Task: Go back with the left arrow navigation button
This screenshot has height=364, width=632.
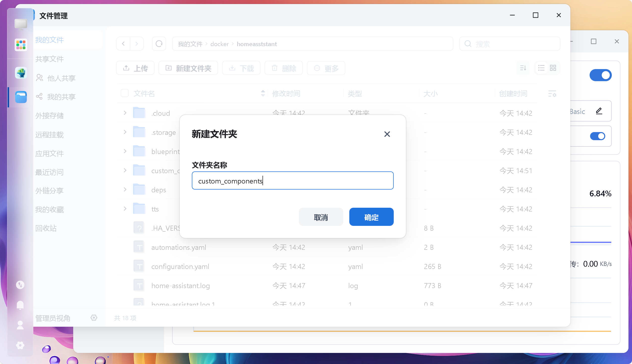Action: [x=123, y=44]
